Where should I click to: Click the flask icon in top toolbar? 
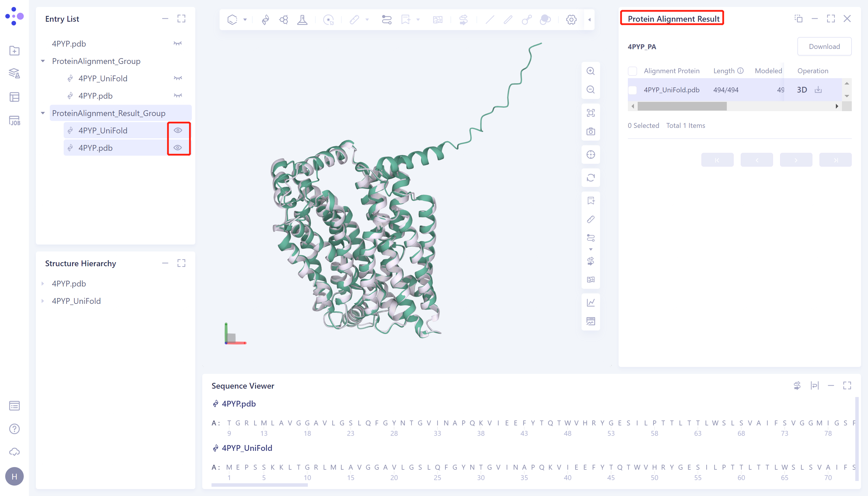302,19
